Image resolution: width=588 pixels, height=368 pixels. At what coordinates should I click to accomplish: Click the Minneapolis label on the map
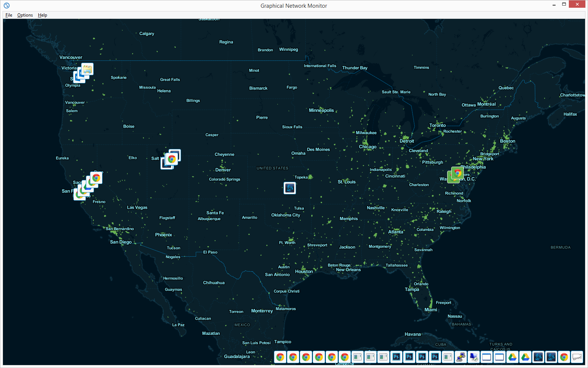pos(321,110)
